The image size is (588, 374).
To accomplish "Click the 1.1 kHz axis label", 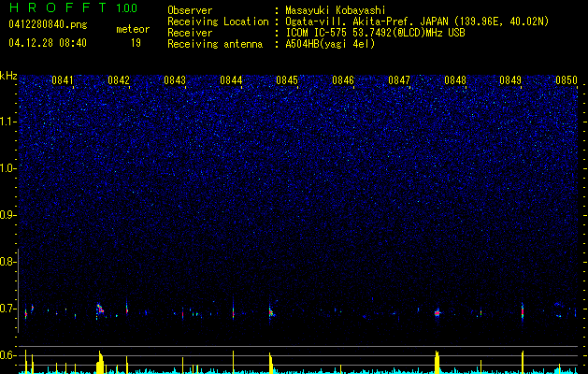I will point(8,122).
